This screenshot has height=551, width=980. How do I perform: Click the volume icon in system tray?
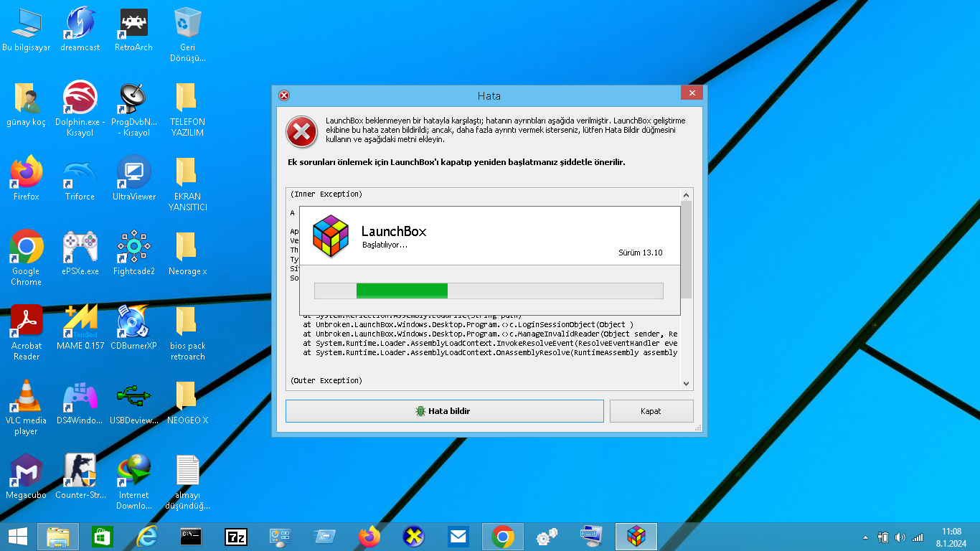[900, 537]
